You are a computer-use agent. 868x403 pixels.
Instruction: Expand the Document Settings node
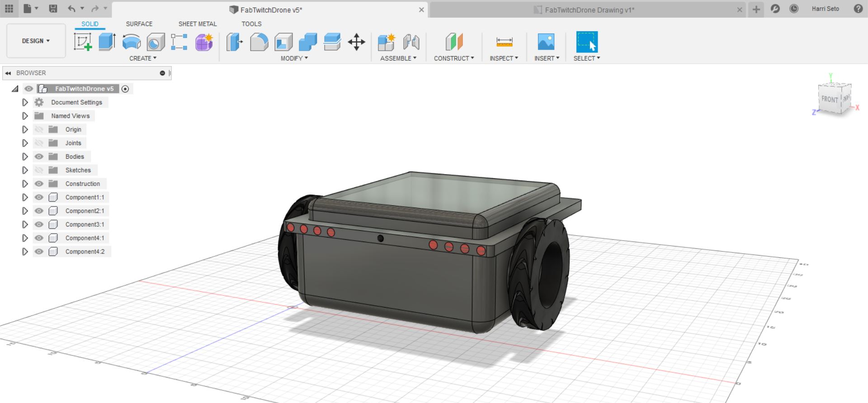(x=25, y=102)
